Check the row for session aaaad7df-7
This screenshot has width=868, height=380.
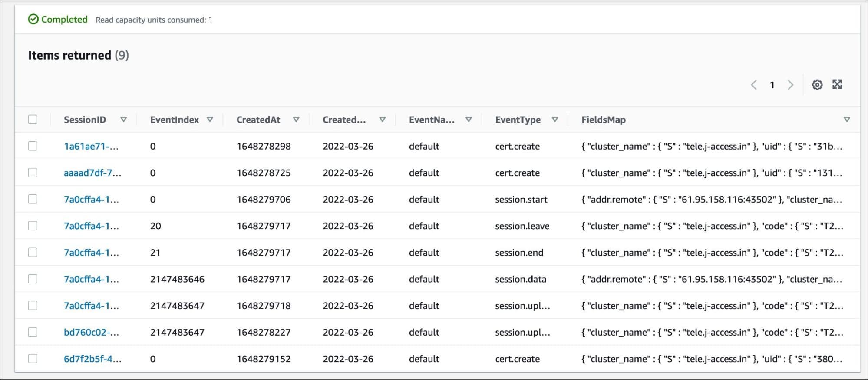tap(33, 173)
